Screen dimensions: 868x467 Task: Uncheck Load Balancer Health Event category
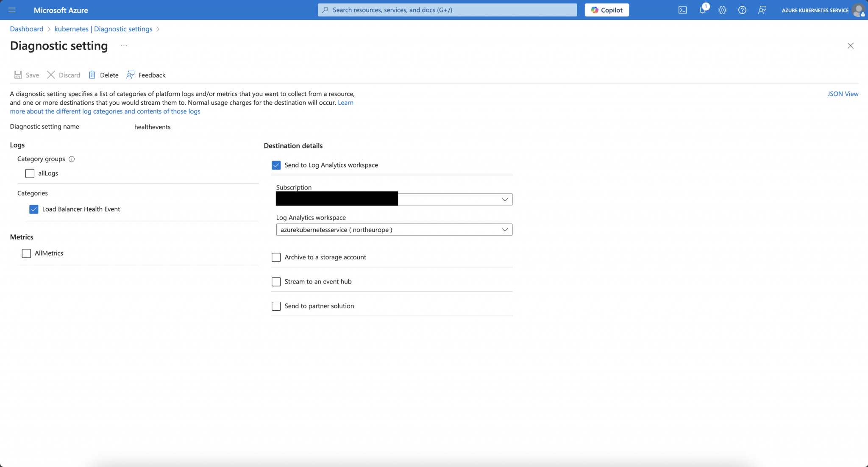[33, 209]
